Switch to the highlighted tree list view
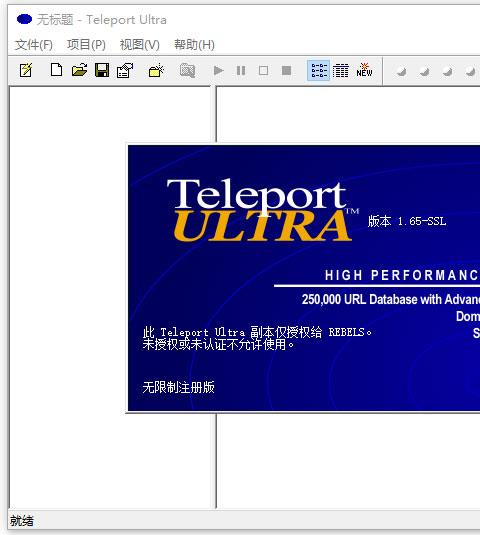480x535 pixels. pyautogui.click(x=319, y=70)
